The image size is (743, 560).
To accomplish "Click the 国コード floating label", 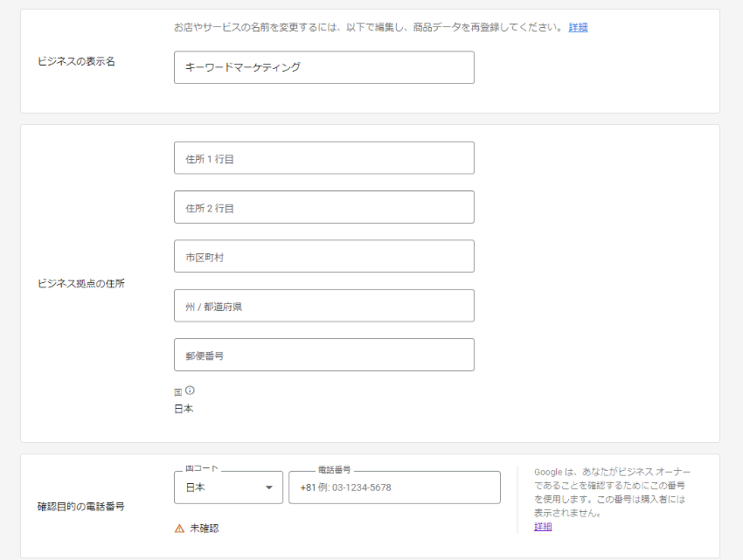I will click(201, 468).
